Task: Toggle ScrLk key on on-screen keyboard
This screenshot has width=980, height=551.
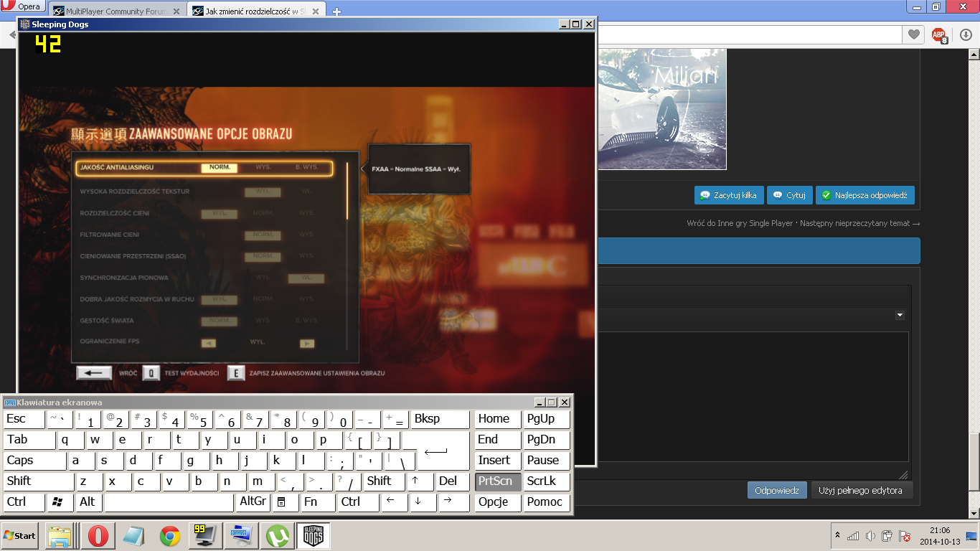Action: click(x=547, y=481)
